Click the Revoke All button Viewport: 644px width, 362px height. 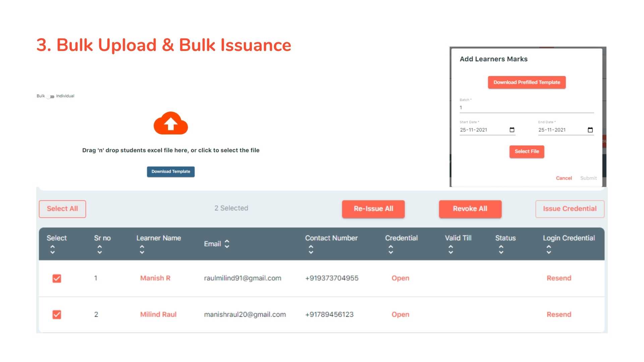coord(470,209)
